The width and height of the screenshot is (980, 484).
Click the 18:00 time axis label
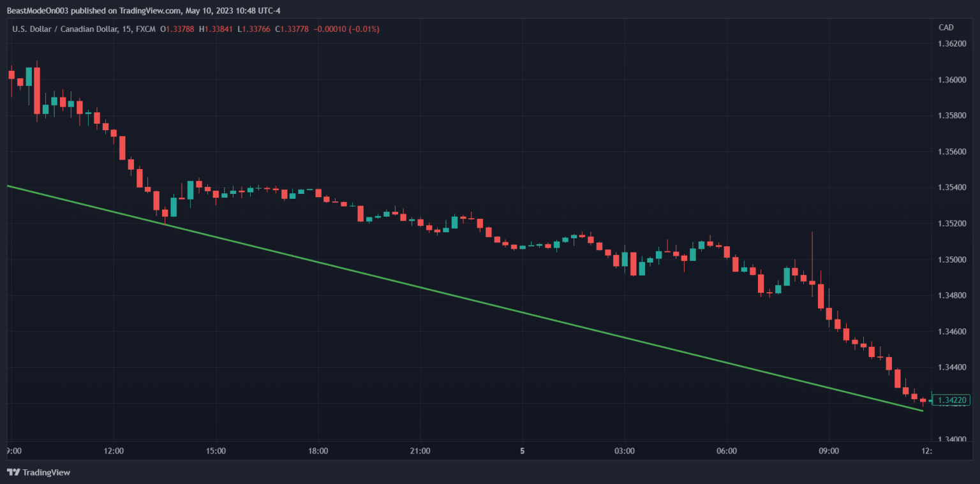click(318, 451)
